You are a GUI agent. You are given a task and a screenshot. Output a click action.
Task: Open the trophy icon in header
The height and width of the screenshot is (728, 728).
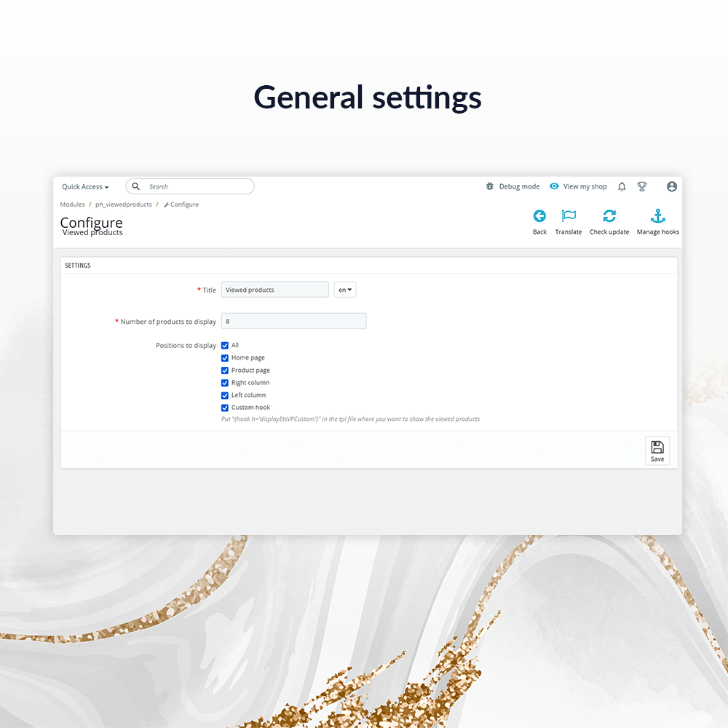coord(642,187)
